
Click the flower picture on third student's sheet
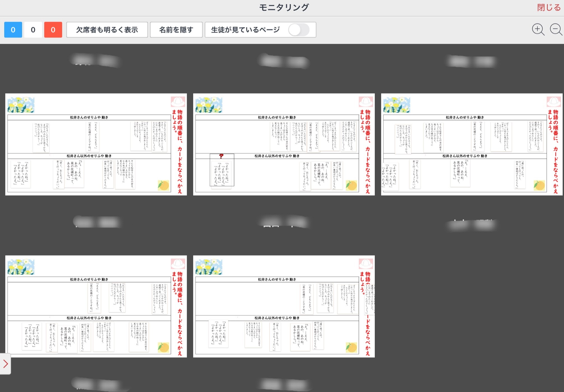[397, 105]
